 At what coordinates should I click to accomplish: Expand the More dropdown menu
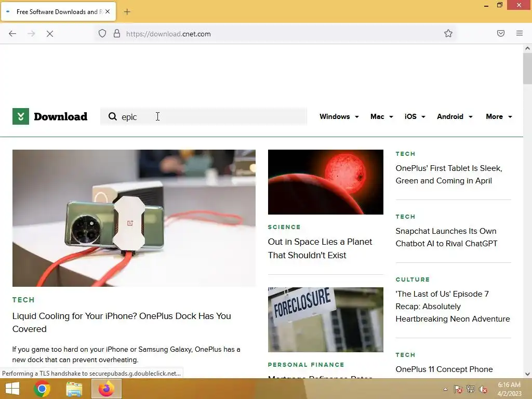coord(499,116)
